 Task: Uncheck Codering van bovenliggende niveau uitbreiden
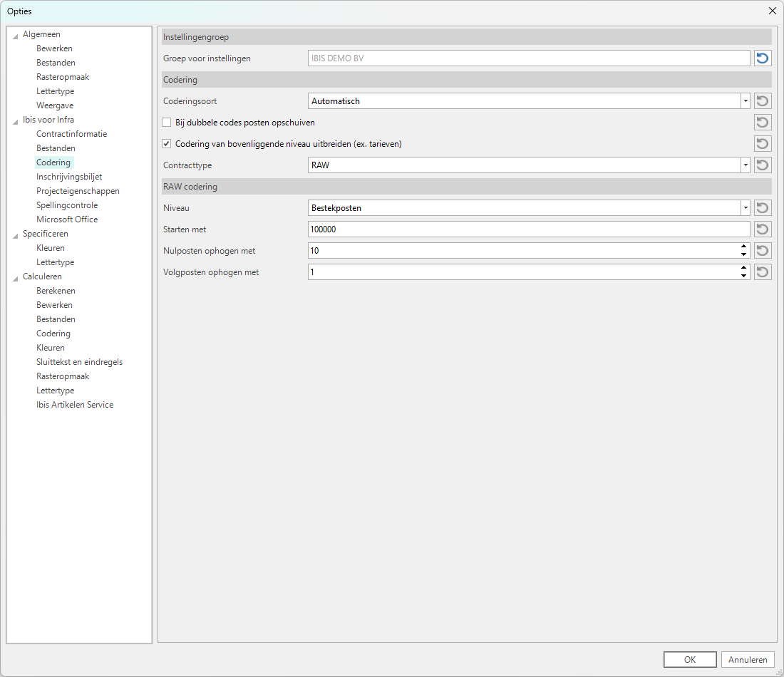167,144
